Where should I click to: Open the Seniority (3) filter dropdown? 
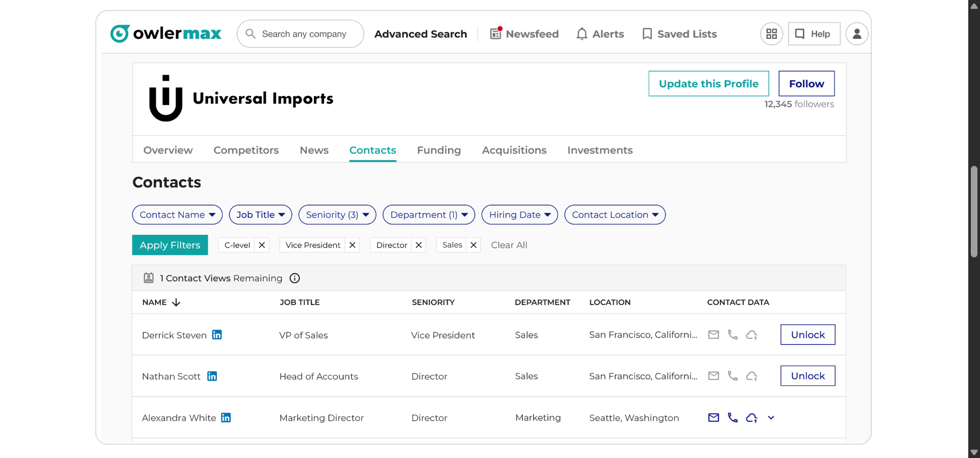click(x=337, y=215)
